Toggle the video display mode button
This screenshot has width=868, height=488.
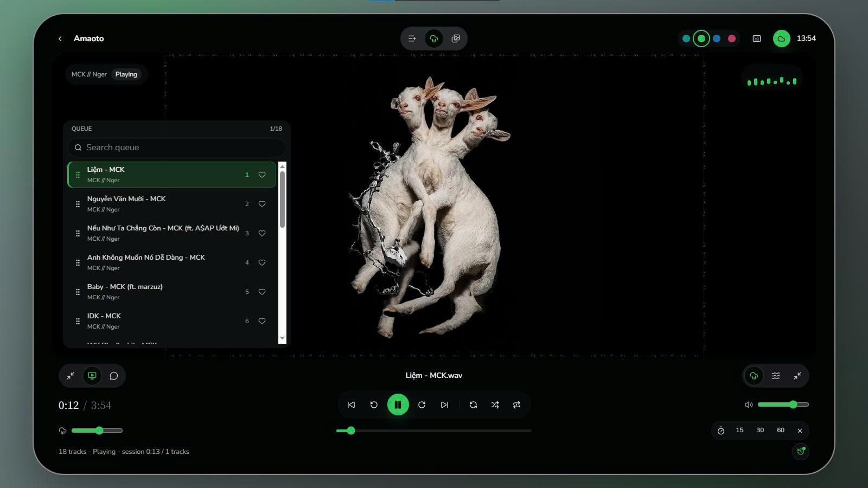click(x=92, y=376)
